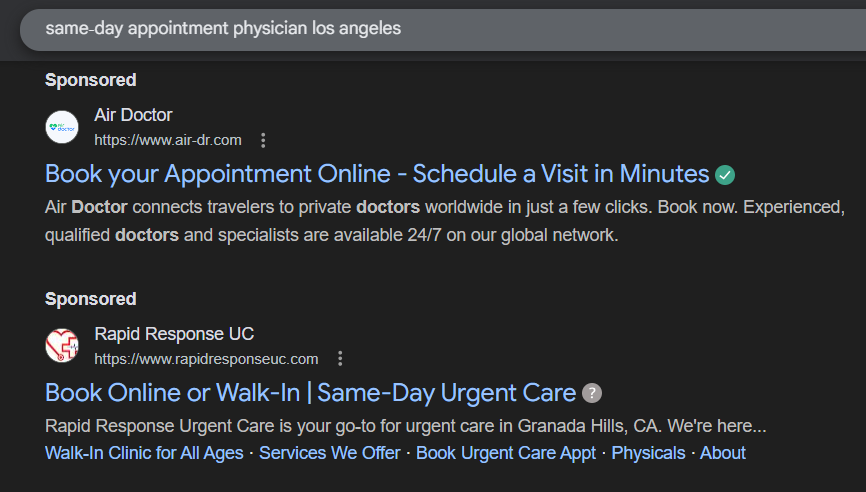This screenshot has height=492, width=866.
Task: Go to the "Physicals" sitelink
Action: (x=648, y=453)
